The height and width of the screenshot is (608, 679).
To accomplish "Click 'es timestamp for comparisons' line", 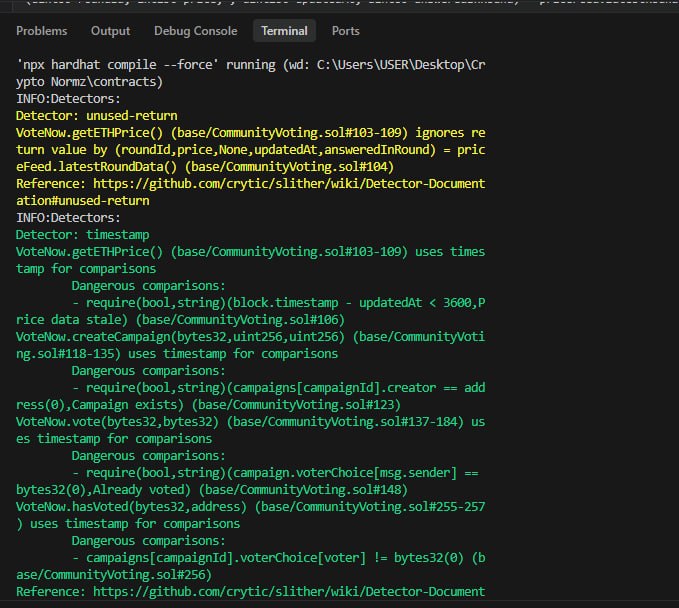I will point(114,439).
